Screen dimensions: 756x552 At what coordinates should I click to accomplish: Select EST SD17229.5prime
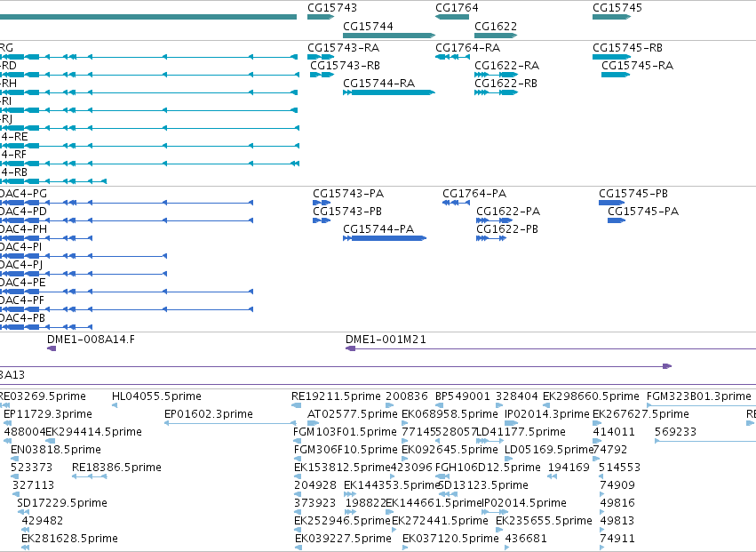[x=61, y=504]
